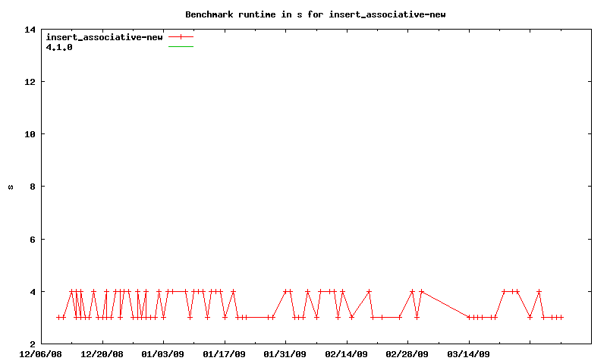Select the 01/03/09 x-axis date label

(x=163, y=353)
